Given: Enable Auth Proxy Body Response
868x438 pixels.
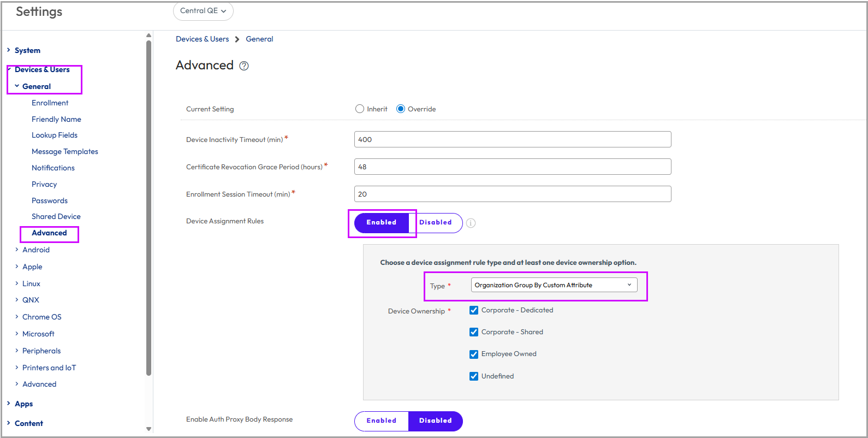Looking at the screenshot, I should [382, 421].
